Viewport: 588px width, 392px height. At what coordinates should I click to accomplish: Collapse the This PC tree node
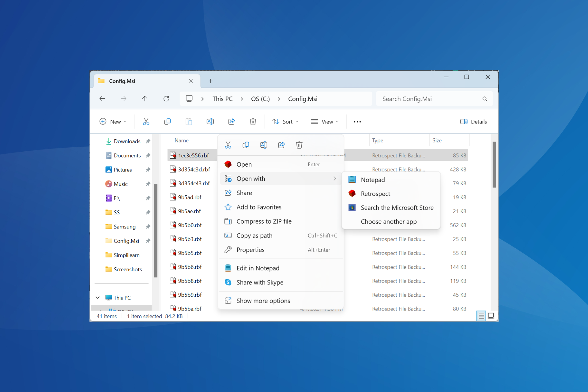[x=98, y=298]
